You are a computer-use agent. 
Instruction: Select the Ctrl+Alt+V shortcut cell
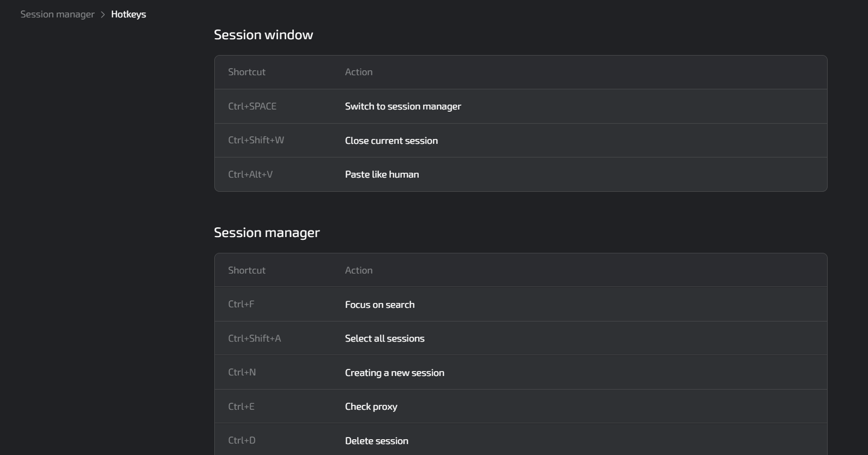click(x=251, y=174)
